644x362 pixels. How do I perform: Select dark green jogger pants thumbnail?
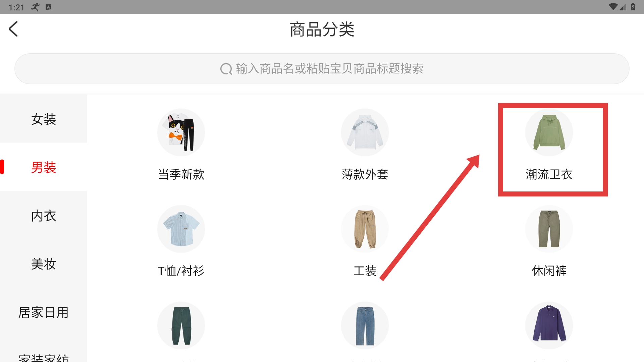tap(181, 325)
